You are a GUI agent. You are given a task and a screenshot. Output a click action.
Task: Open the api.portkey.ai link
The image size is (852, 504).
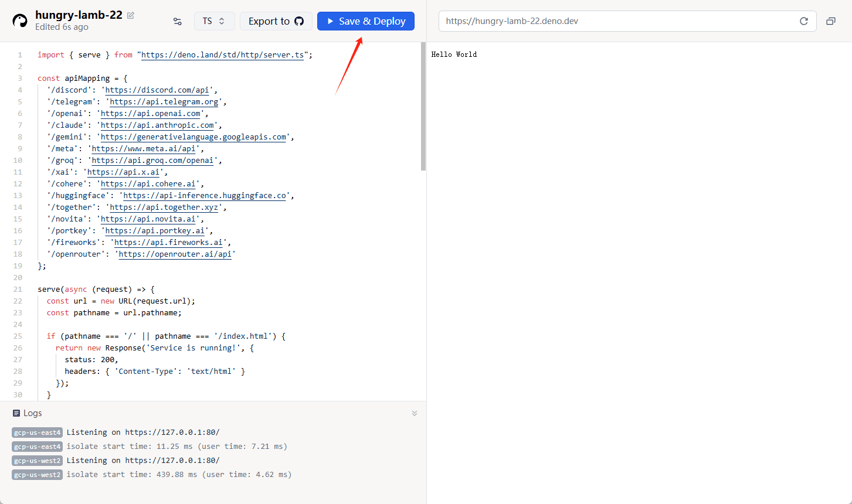tap(155, 230)
